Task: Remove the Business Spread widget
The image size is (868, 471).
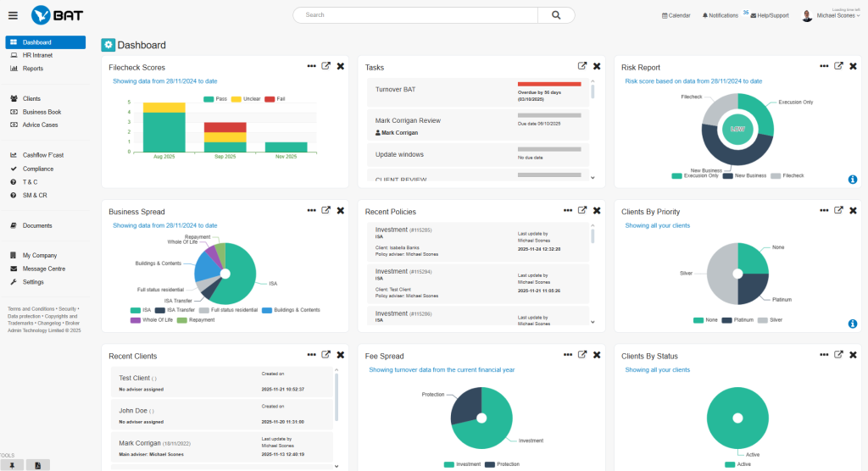Action: 341,211
